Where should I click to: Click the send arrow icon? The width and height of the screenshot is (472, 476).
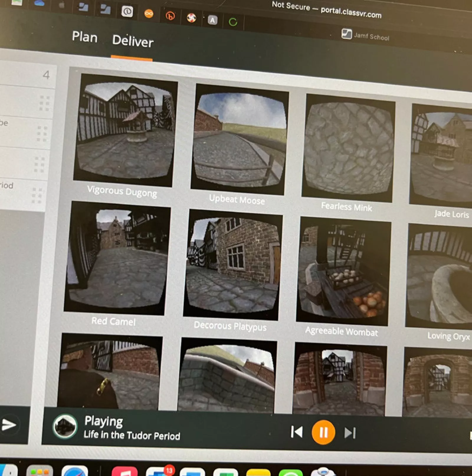[9, 425]
